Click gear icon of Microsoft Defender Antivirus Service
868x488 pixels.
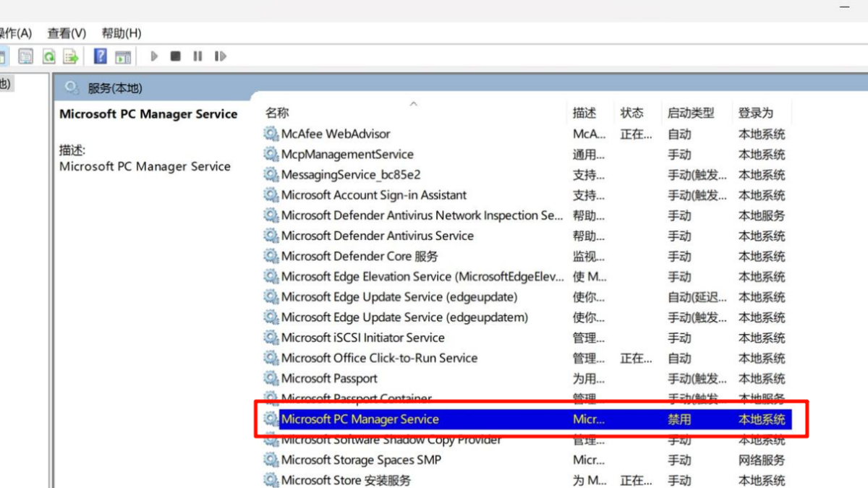point(271,236)
